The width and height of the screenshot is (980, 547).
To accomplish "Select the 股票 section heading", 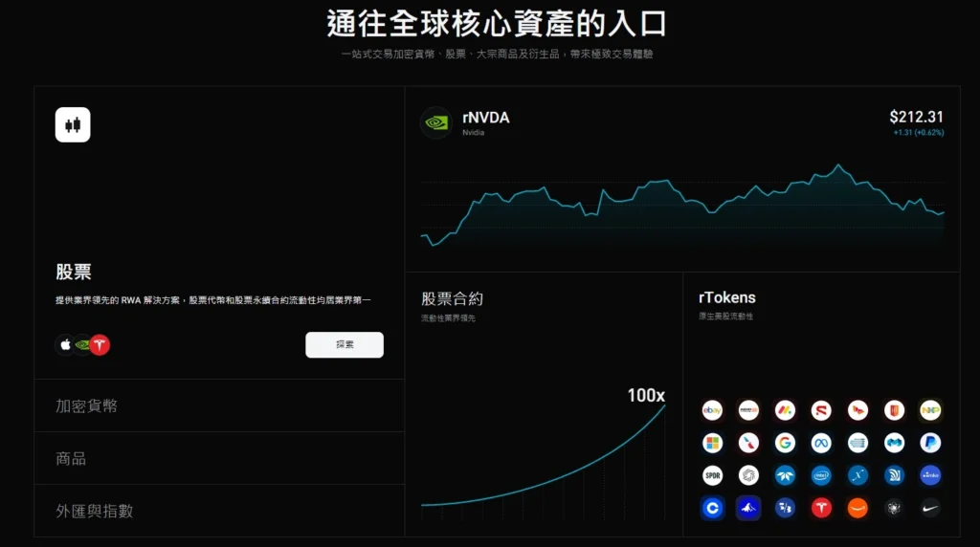I will tap(74, 272).
